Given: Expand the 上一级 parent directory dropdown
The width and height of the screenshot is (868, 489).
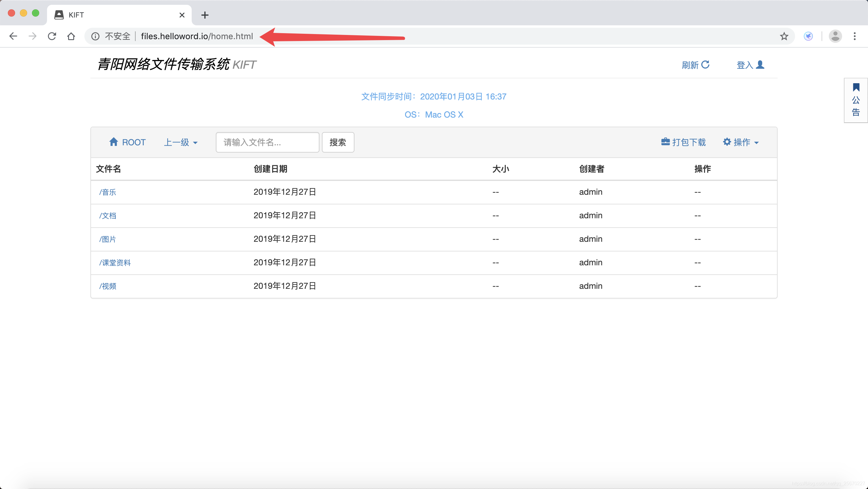Looking at the screenshot, I should [x=181, y=142].
